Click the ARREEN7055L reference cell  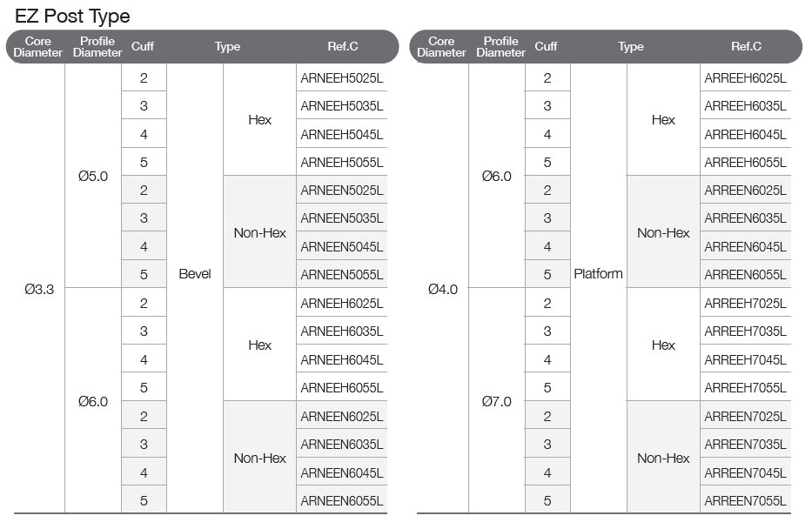pyautogui.click(x=745, y=500)
